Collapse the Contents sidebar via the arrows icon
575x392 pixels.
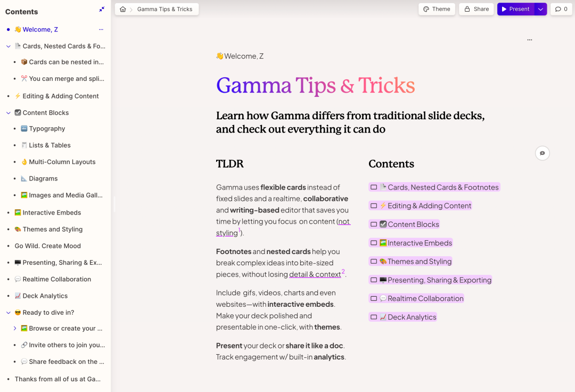click(x=102, y=9)
